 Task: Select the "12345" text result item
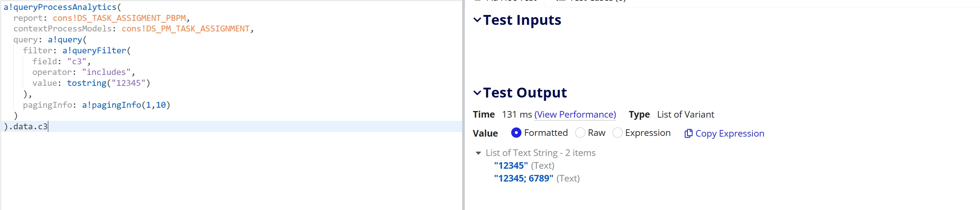click(x=510, y=165)
